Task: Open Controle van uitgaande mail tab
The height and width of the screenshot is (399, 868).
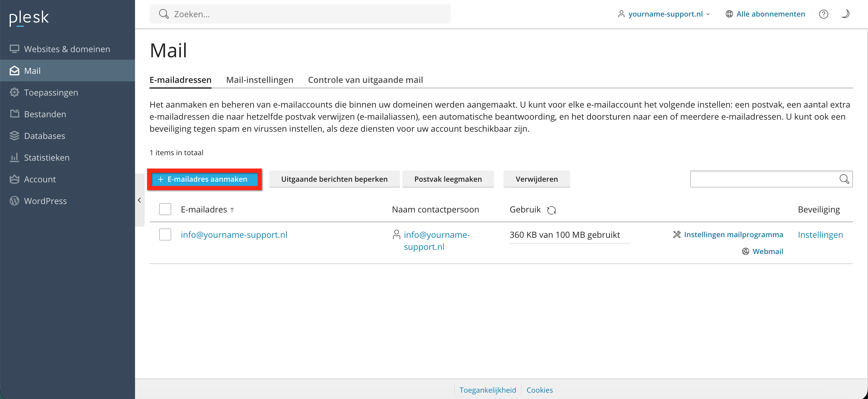Action: point(365,80)
